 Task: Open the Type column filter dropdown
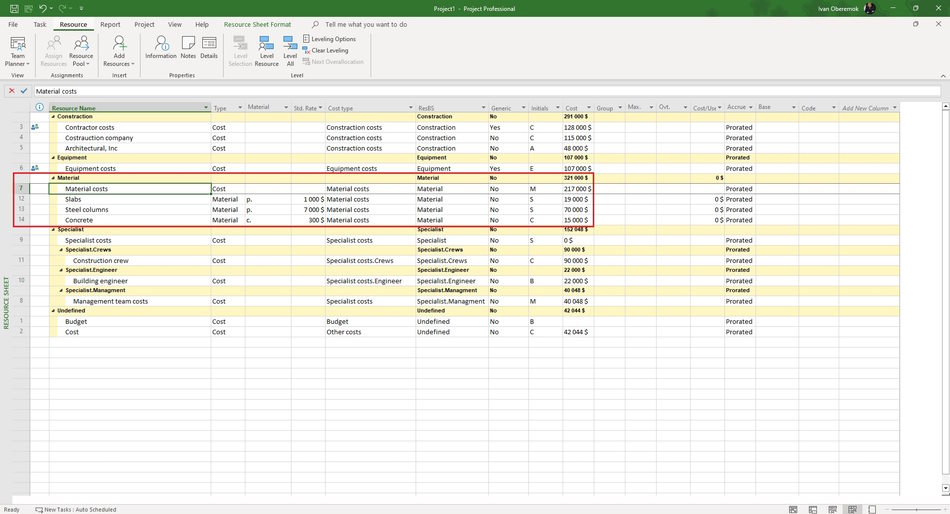(x=240, y=108)
